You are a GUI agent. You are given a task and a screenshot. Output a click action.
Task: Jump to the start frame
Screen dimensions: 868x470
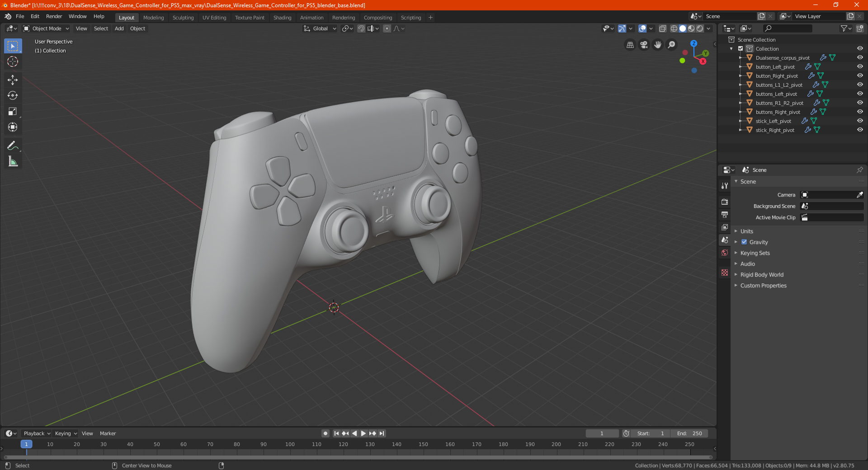tap(336, 433)
